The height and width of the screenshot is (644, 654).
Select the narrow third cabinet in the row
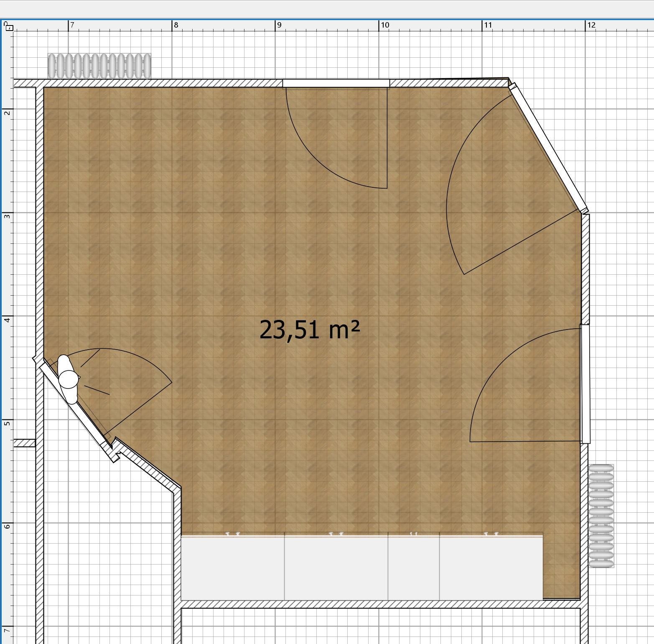pos(413,568)
